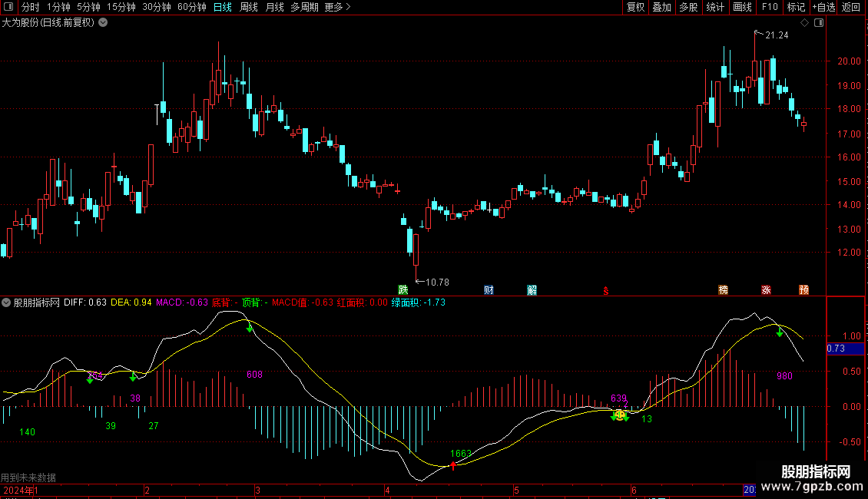Screen dimensions: 868x499
Task: Toggle the left sidebar panel icon
Action: [8, 7]
